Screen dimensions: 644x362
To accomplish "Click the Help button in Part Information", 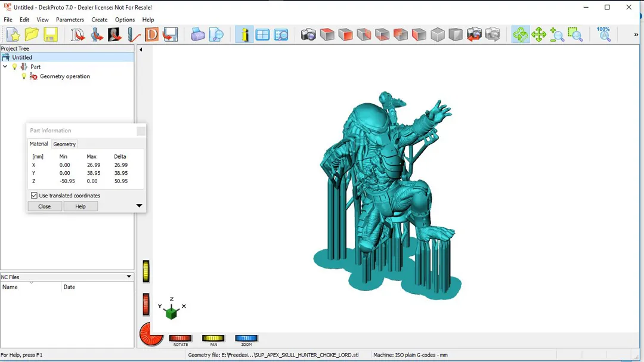I will click(80, 206).
